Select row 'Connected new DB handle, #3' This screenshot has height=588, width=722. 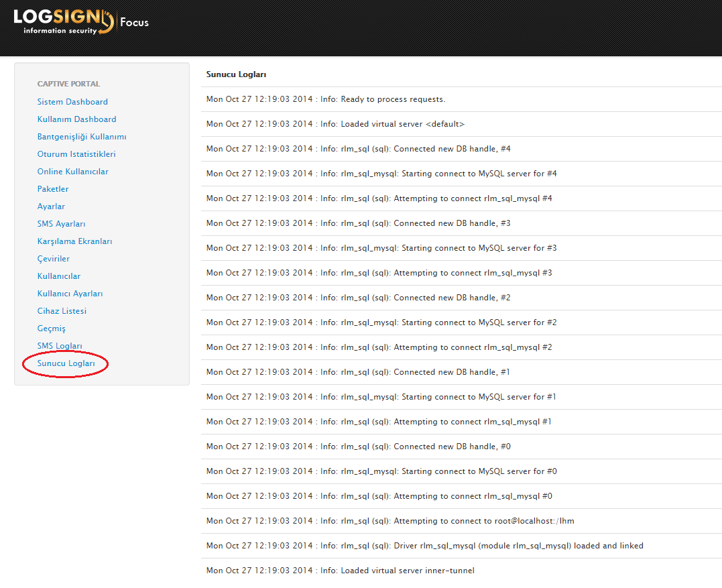click(461, 224)
